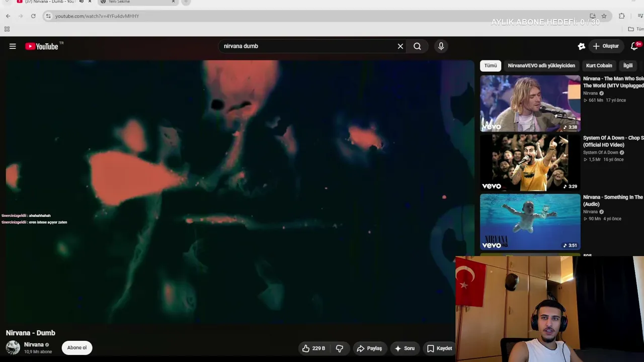644x362 pixels.
Task: Filter by NirvanaVEVO adlı yükleyiciden chip
Action: click(x=541, y=65)
